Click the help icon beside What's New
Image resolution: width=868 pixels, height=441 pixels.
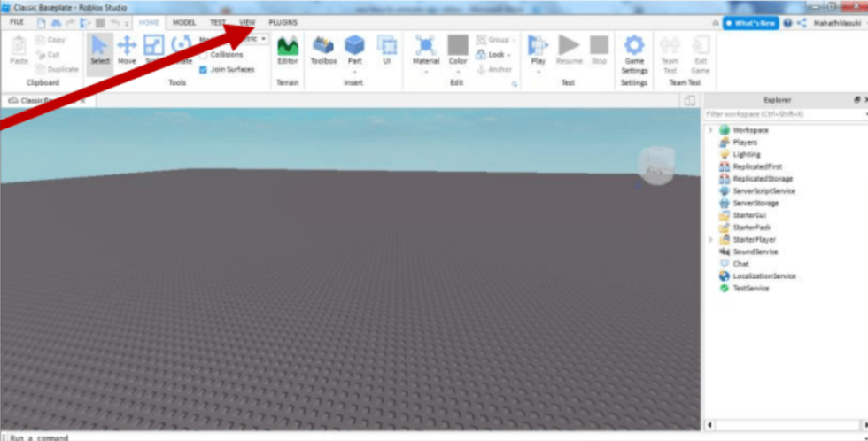[787, 23]
